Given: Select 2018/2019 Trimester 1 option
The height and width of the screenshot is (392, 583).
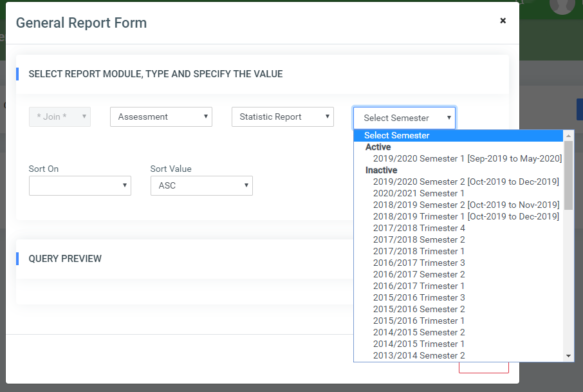Looking at the screenshot, I should [465, 216].
